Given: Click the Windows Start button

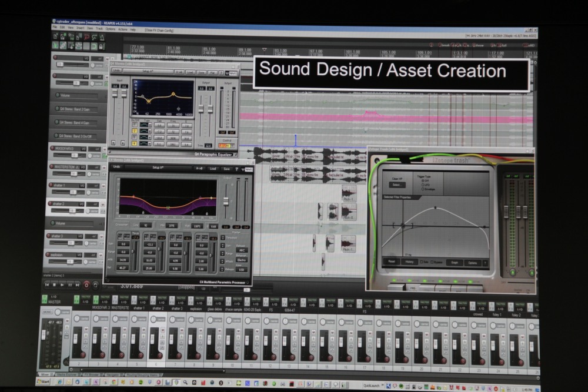Looking at the screenshot, I should point(44,381).
